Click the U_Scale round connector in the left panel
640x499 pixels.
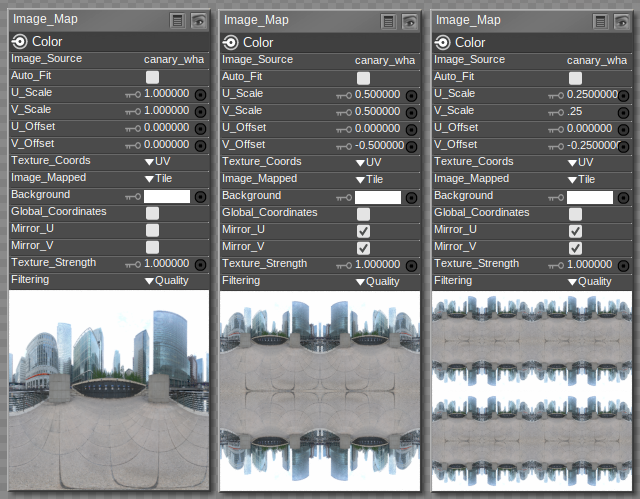pyautogui.click(x=200, y=95)
